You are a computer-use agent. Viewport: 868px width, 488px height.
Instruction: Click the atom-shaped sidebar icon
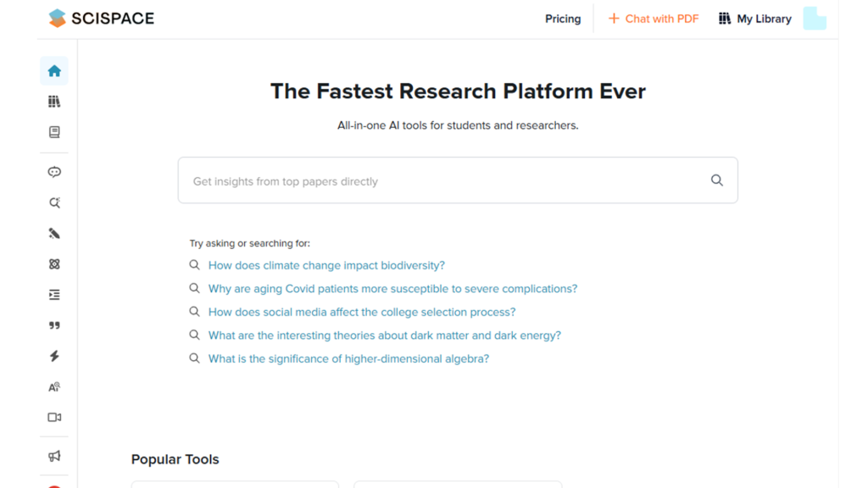coord(54,264)
